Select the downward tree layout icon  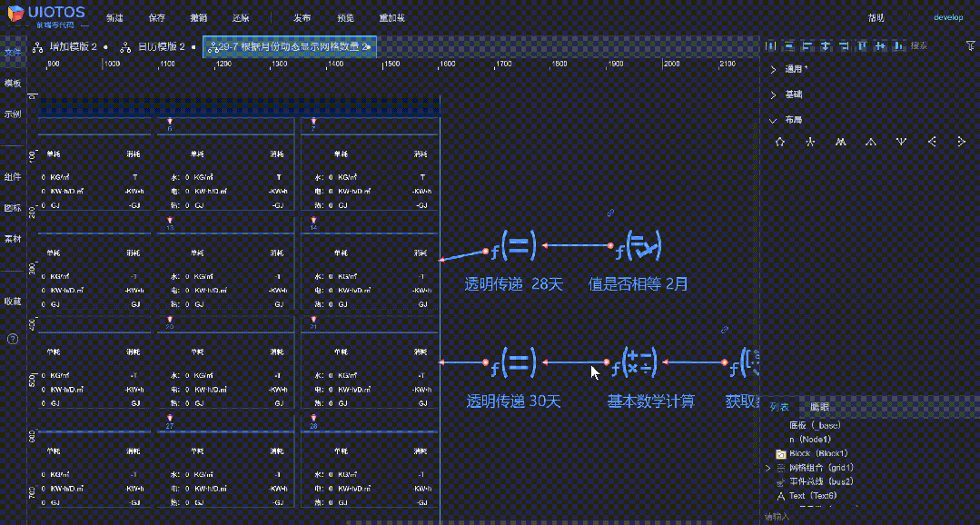[x=901, y=142]
